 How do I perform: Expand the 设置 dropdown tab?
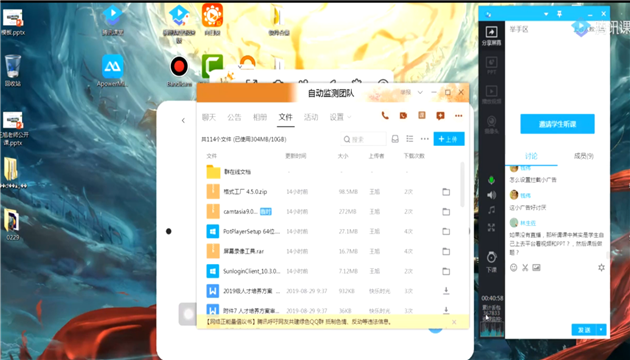[340, 117]
